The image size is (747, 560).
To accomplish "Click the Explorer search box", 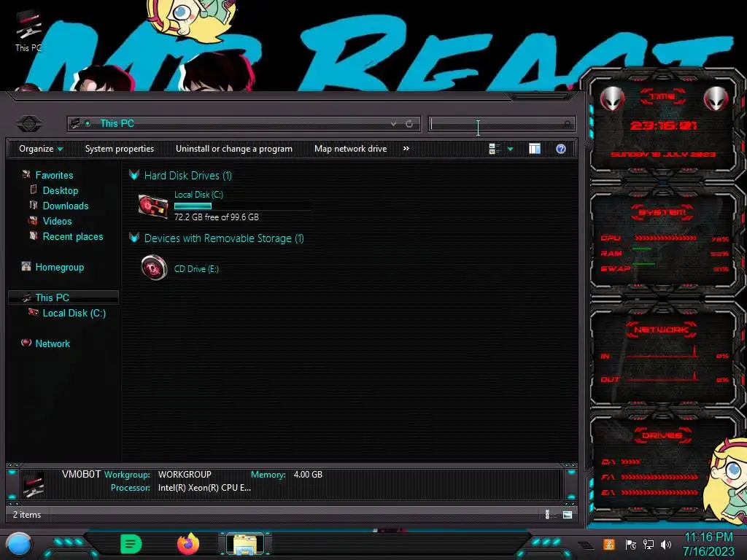I will [x=502, y=124].
